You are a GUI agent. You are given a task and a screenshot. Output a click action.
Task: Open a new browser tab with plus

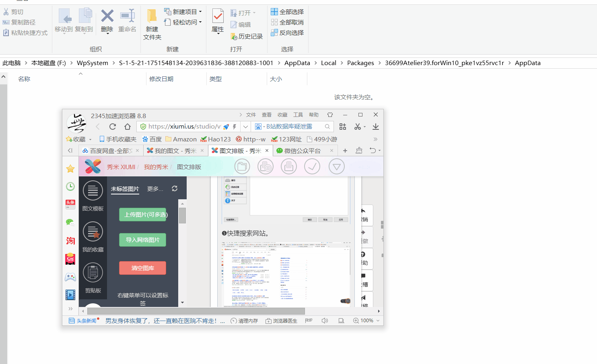coord(345,151)
